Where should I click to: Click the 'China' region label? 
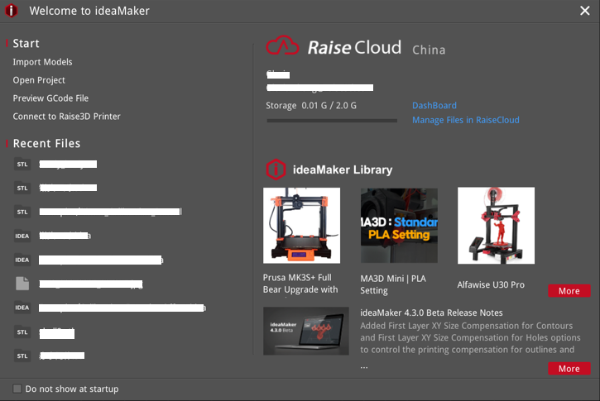[x=429, y=50]
